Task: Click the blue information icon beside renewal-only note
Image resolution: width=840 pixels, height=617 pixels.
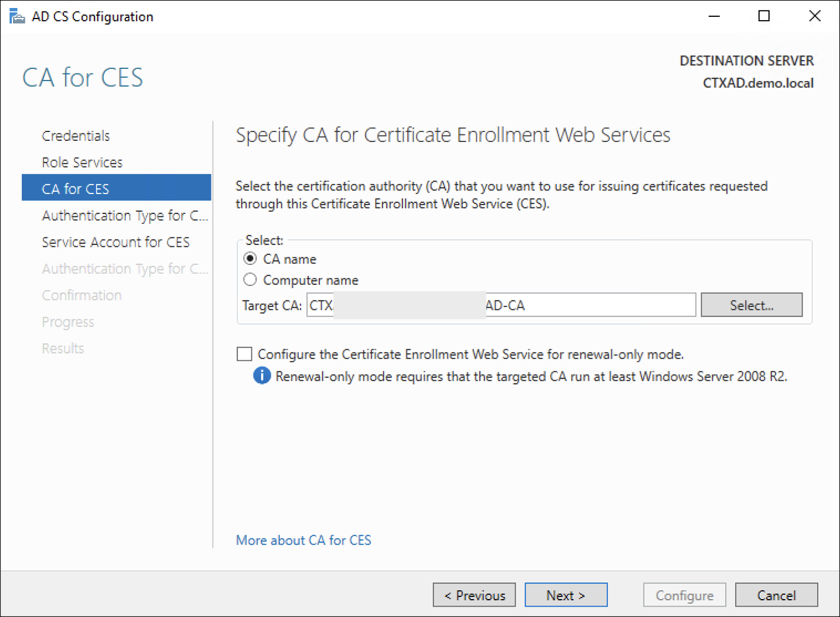Action: coord(262,376)
